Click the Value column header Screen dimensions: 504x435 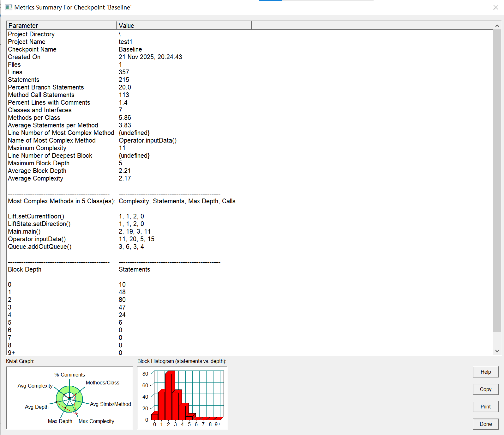tap(184, 26)
